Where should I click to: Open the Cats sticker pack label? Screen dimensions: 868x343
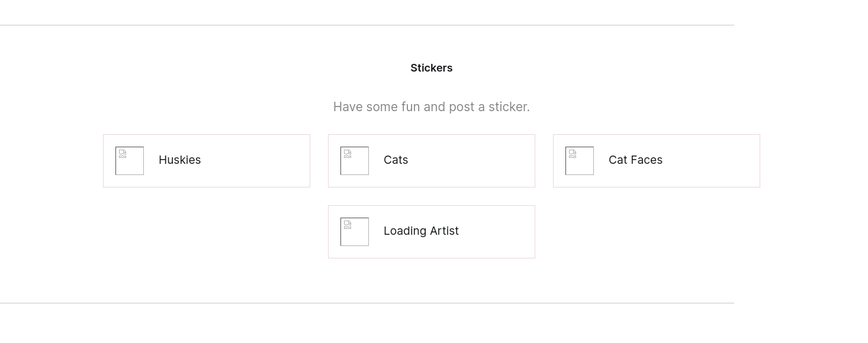point(396,160)
